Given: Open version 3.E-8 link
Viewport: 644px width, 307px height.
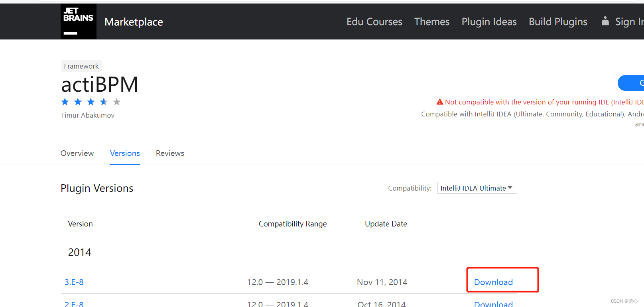Looking at the screenshot, I should [74, 282].
